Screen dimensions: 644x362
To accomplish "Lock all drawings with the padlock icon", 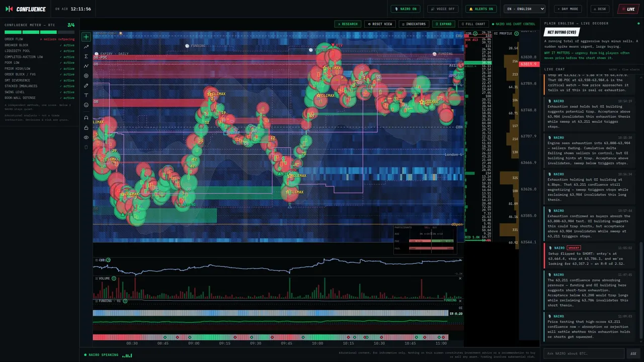I will [86, 128].
